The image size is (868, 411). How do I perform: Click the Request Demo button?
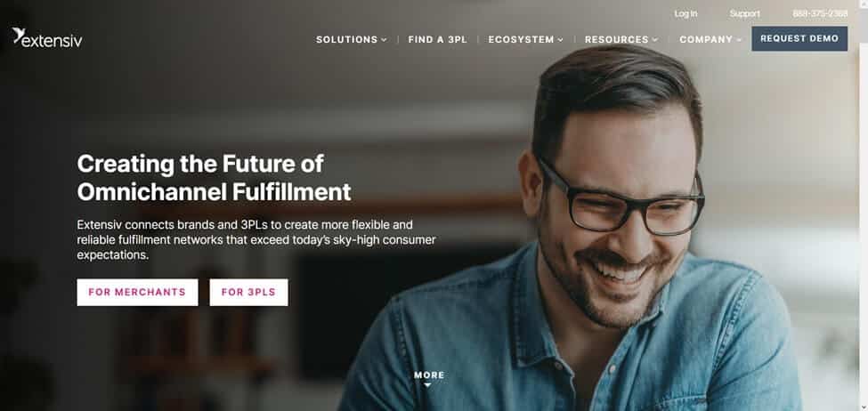799,39
